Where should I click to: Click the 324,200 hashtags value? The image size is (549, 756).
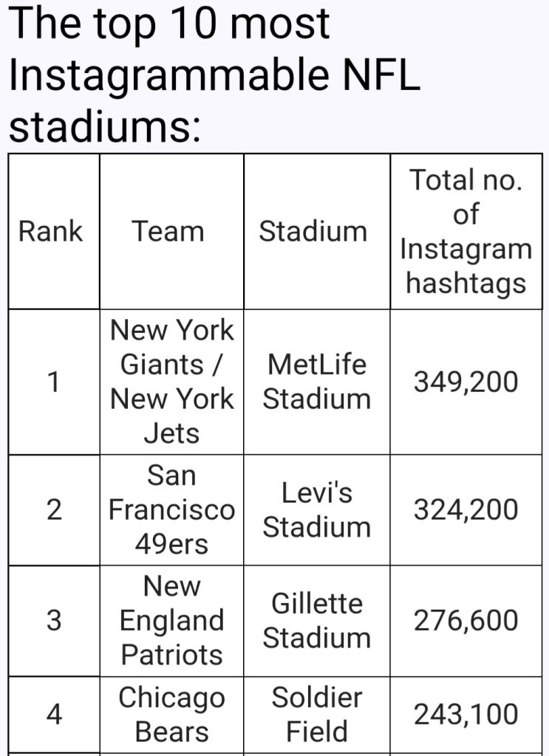pos(466,510)
